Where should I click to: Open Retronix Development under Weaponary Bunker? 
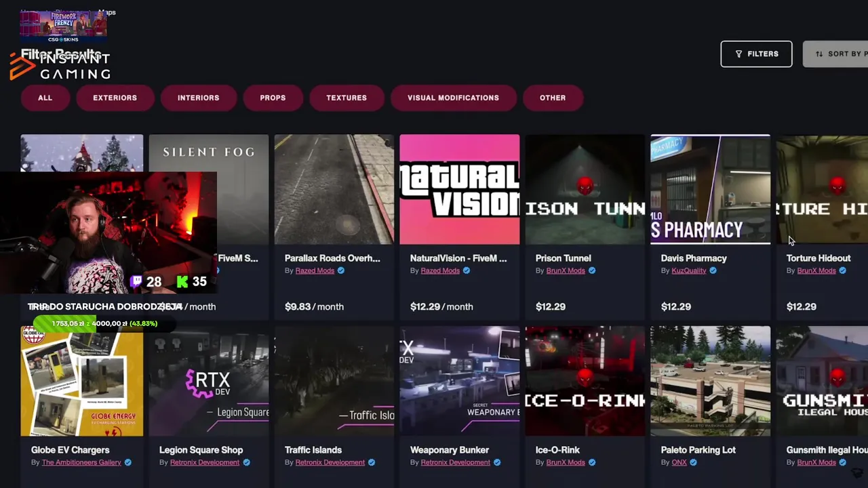[x=456, y=462]
